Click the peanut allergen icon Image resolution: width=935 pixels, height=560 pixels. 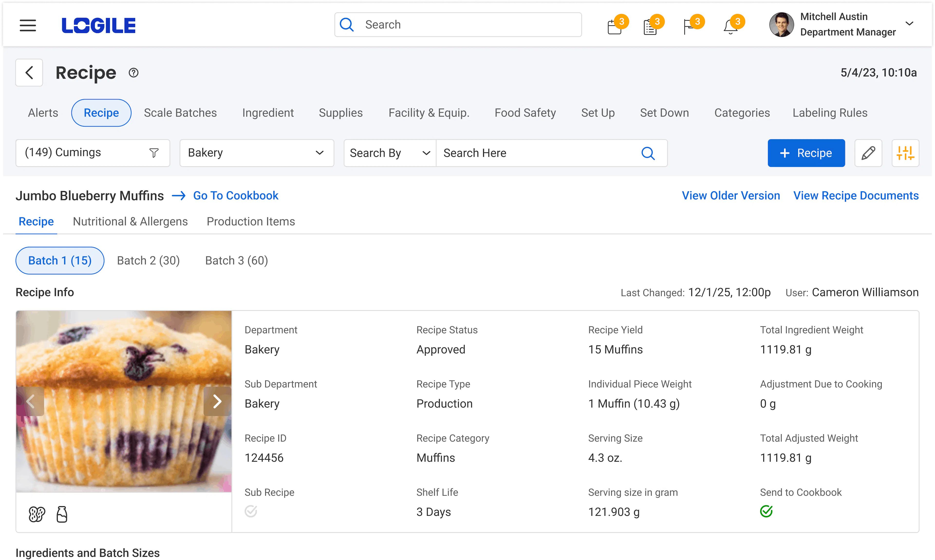point(36,514)
